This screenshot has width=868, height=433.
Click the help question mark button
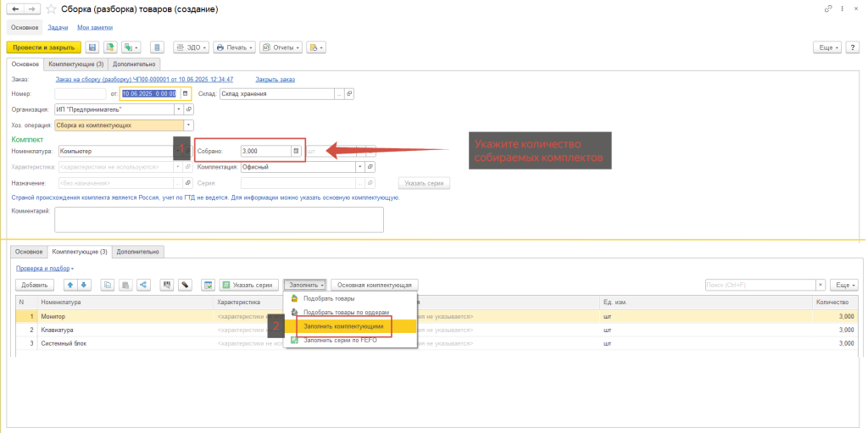tap(854, 47)
